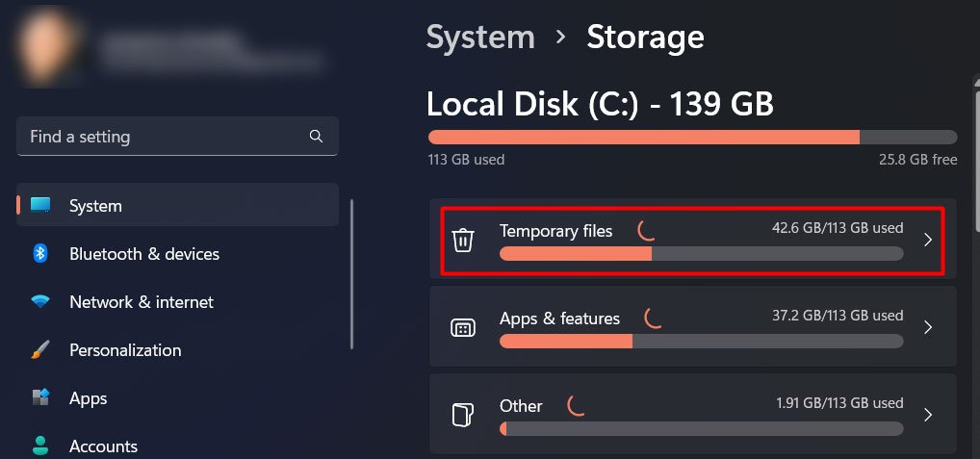Click the Apps & features keyboard-grid icon
Viewport: 980px width, 459px height.
point(463,328)
